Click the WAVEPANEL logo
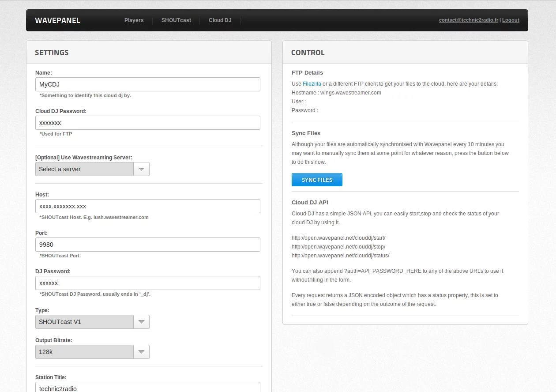The width and height of the screenshot is (556, 392). pyautogui.click(x=57, y=20)
